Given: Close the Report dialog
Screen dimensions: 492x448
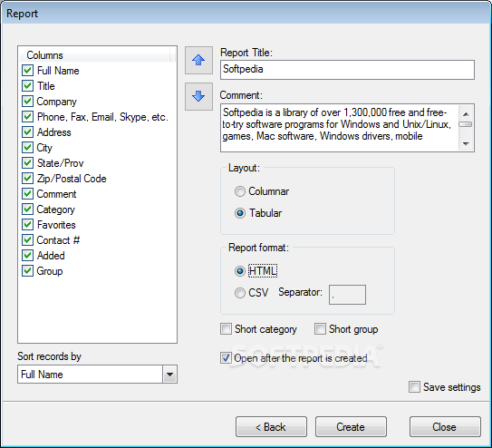Looking at the screenshot, I should 445,427.
